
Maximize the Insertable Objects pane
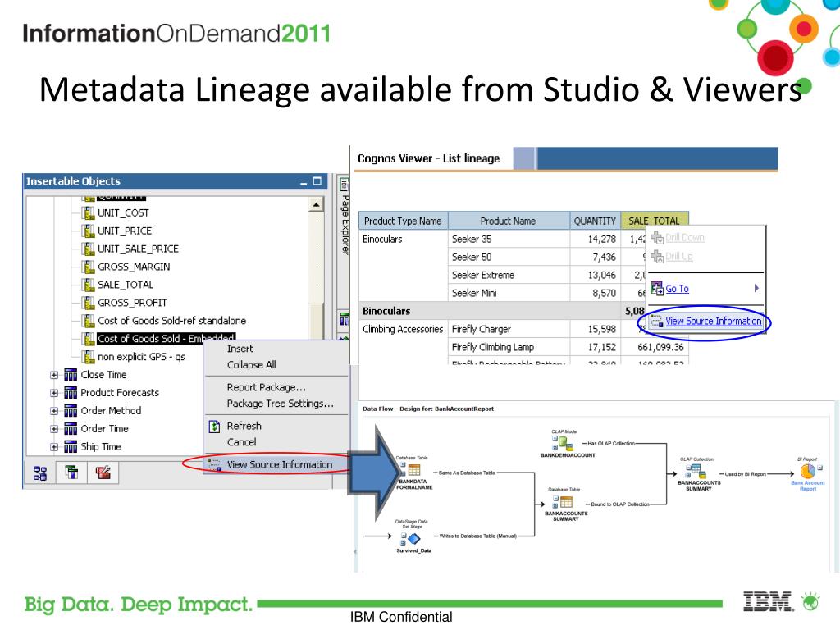[317, 181]
